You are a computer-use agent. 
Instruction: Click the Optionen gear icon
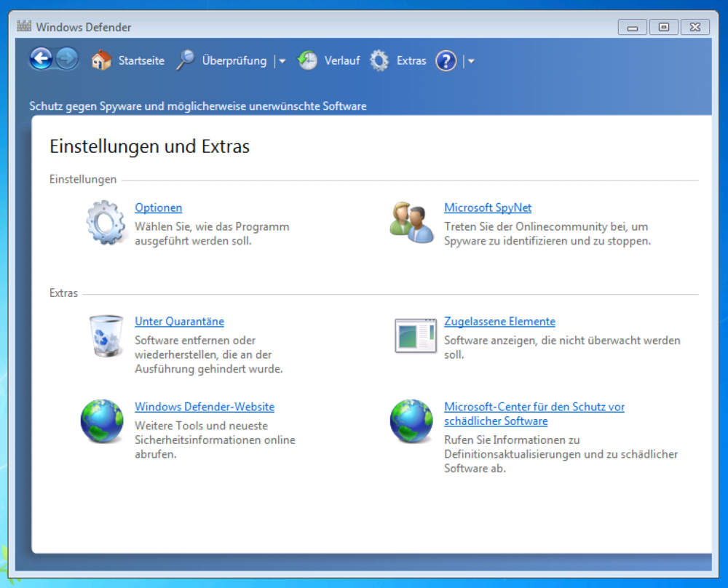[x=104, y=224]
